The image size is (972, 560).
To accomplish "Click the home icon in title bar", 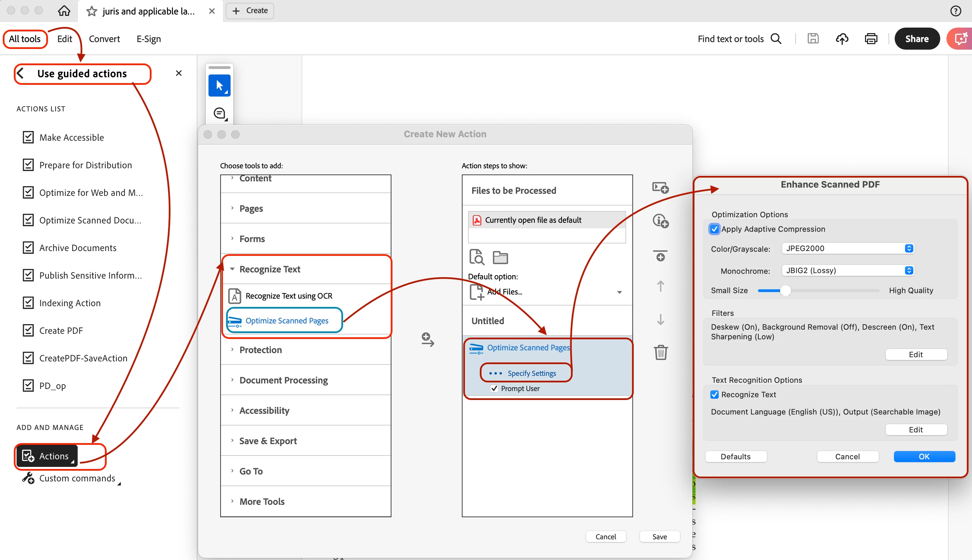I will 64,10.
